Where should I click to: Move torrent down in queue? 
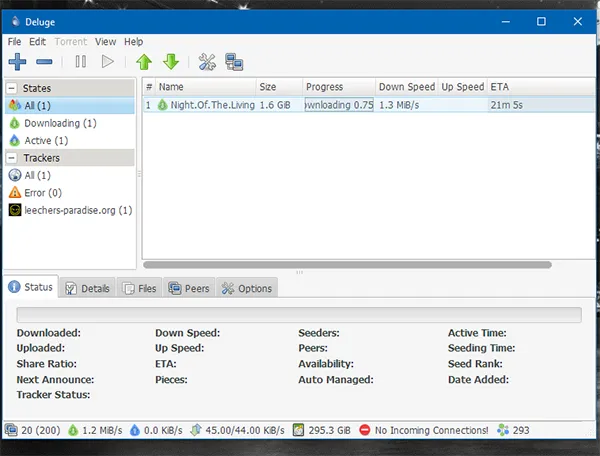170,62
